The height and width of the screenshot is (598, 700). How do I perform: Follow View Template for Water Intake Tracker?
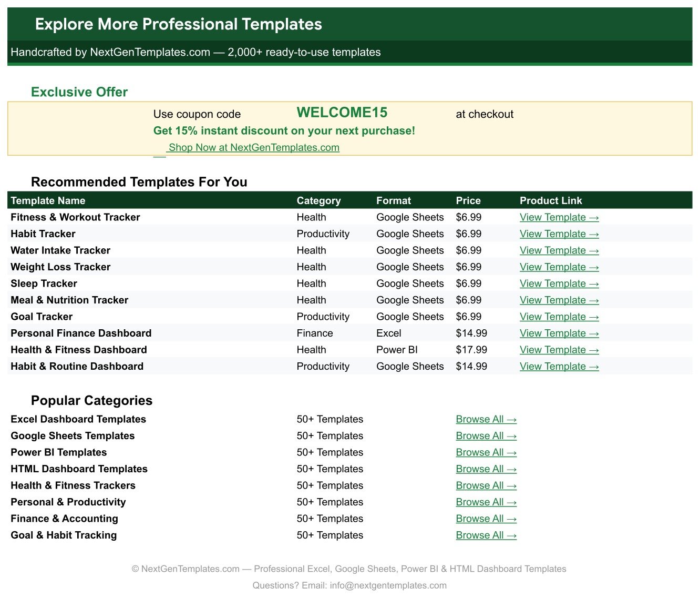(559, 250)
